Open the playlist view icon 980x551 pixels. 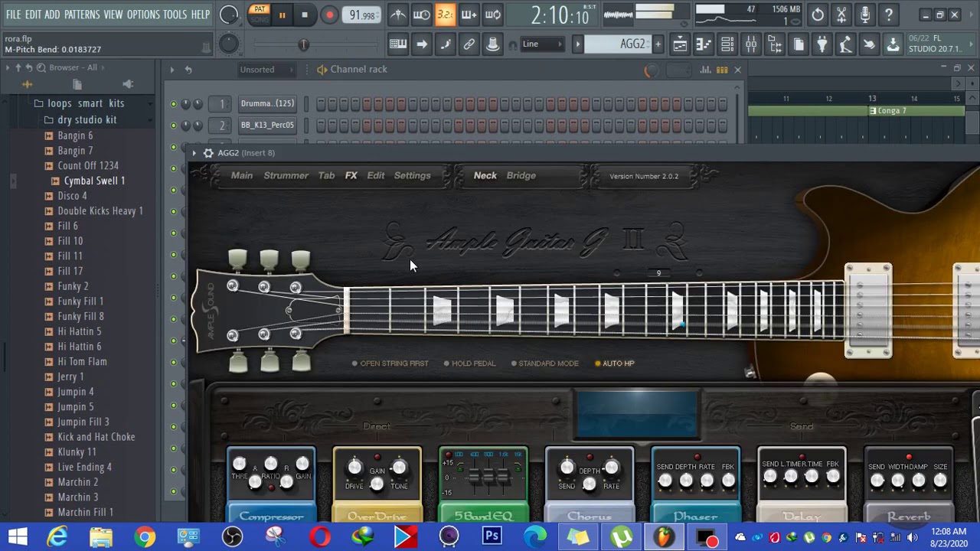click(x=680, y=44)
